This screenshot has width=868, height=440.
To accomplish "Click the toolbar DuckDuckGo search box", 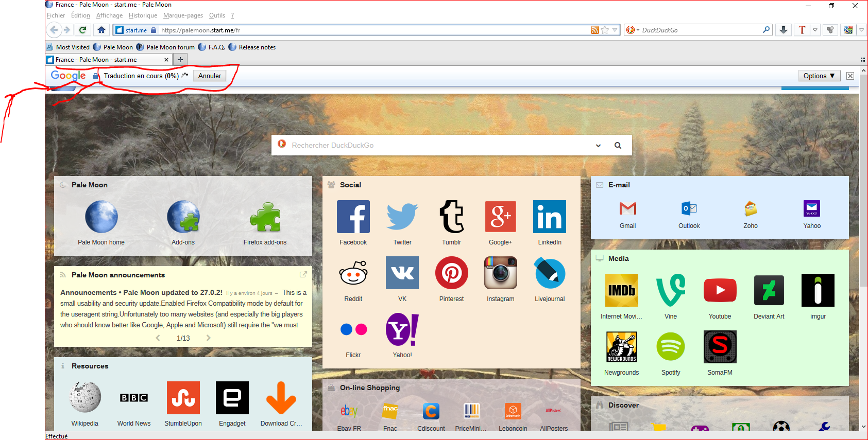I will pos(698,30).
